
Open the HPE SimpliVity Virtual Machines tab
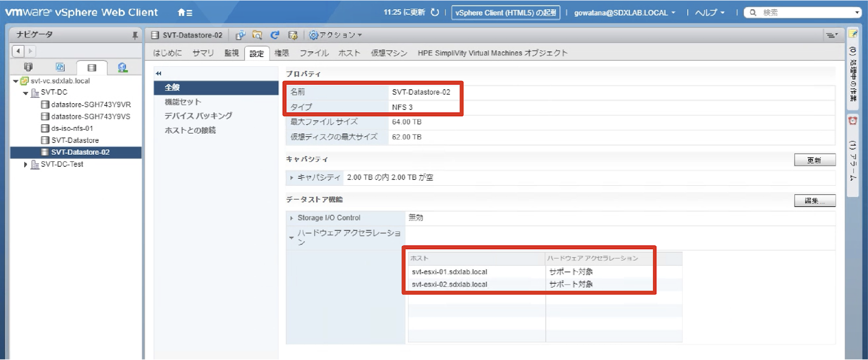(493, 53)
